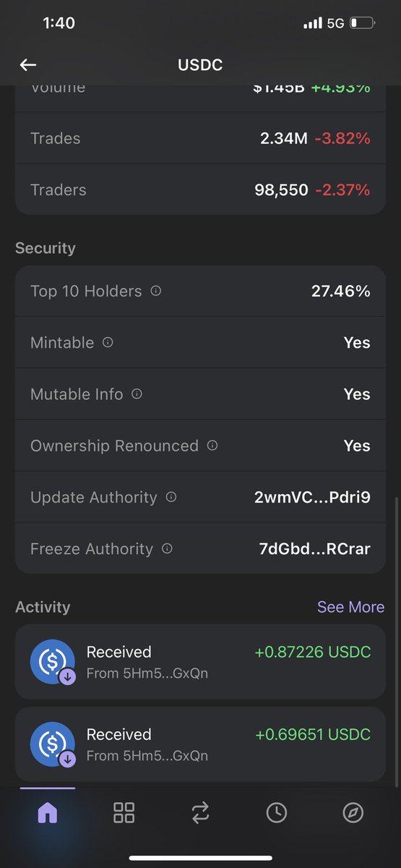The image size is (401, 868).
Task: Open the +0.87226 USDC received transaction
Action: [x=200, y=662]
